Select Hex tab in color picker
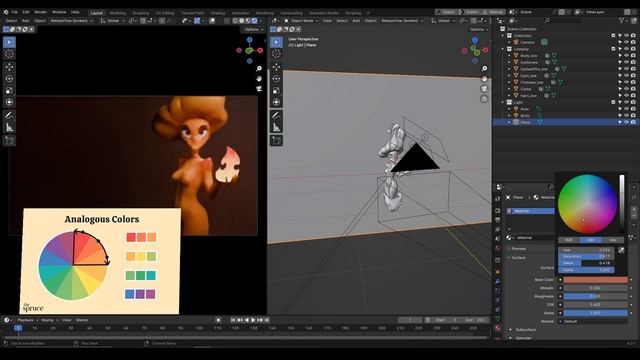Image resolution: width=640 pixels, height=360 pixels. [613, 240]
